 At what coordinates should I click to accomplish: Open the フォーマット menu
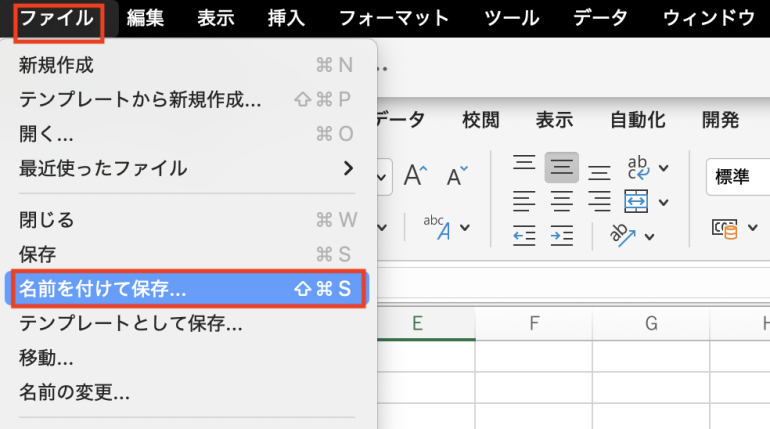point(394,19)
